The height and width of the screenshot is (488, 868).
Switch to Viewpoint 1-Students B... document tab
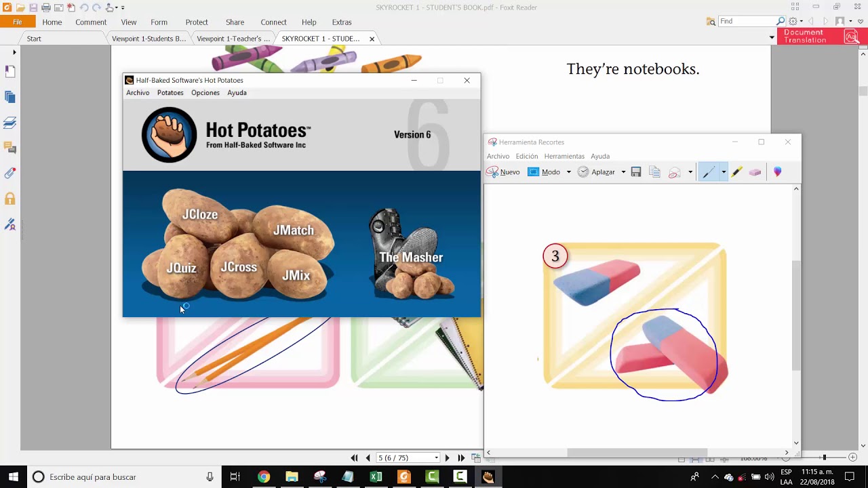click(x=149, y=39)
